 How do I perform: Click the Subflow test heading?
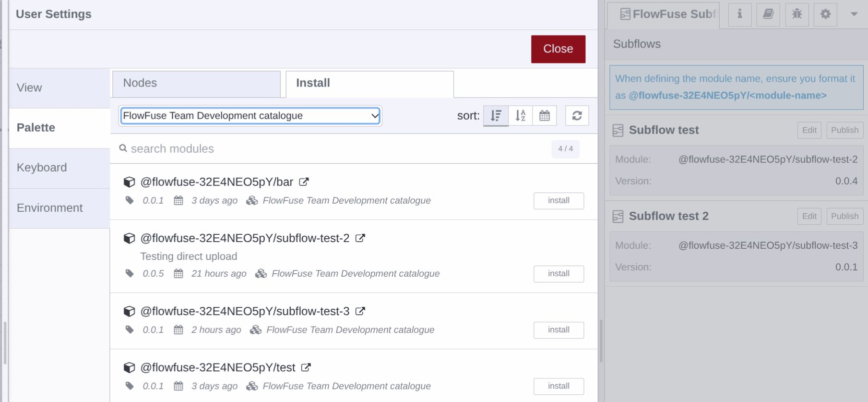tap(664, 130)
